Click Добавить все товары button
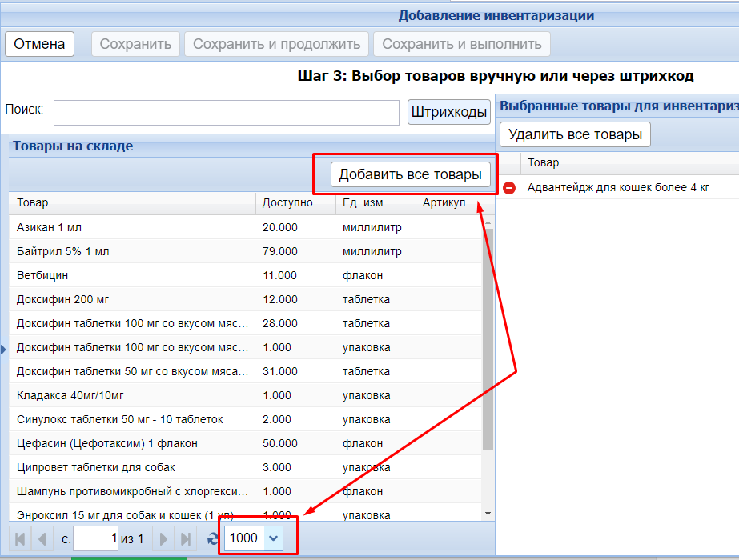The image size is (739, 560). point(411,174)
